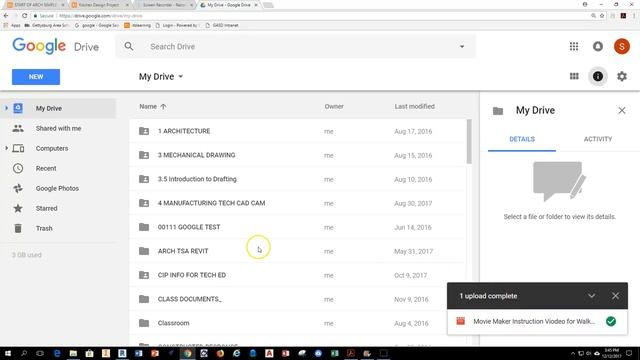Expand the My Drive tree arrow
Screen dimensions: 640x360
pyautogui.click(x=7, y=108)
